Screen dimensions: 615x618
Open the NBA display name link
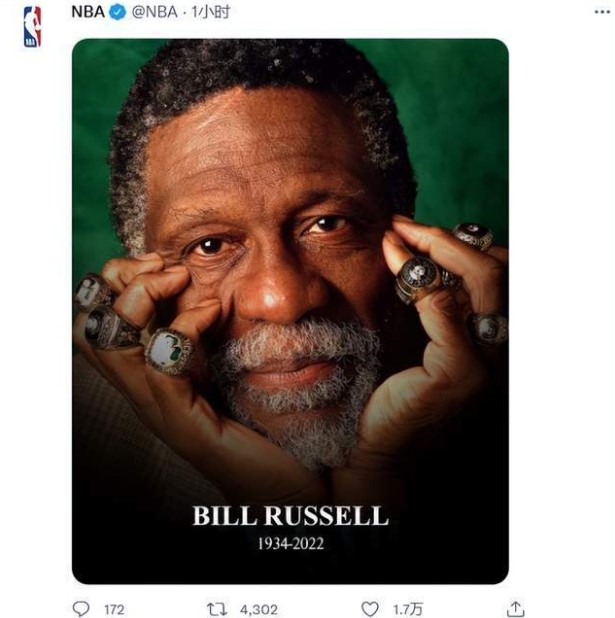88,12
